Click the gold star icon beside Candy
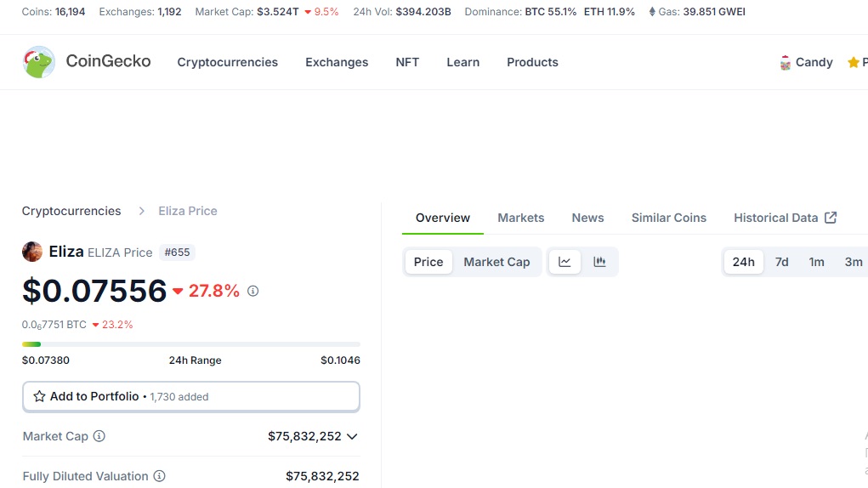 coord(853,63)
